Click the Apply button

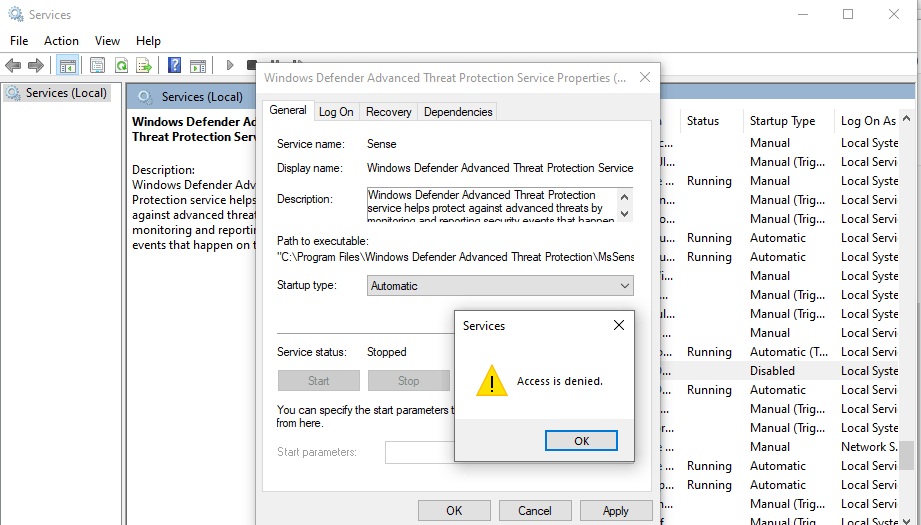pos(616,511)
